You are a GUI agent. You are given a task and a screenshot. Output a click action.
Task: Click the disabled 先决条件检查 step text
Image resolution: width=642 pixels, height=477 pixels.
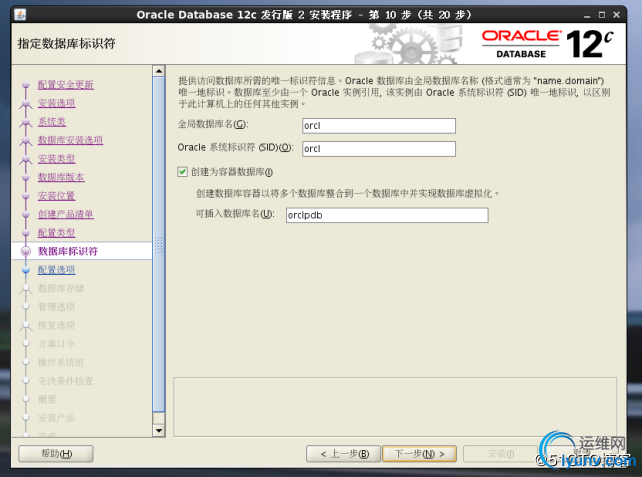66,381
